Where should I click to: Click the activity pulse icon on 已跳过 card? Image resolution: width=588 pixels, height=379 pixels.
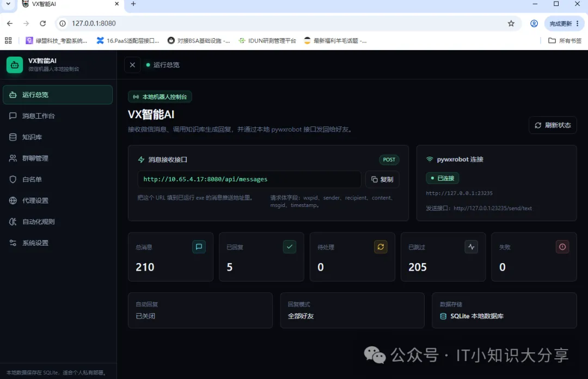pos(471,247)
